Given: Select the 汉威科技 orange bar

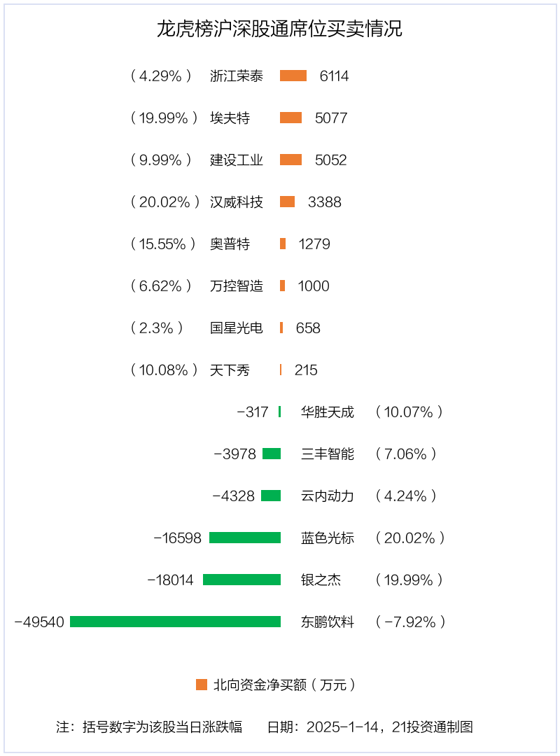Looking at the screenshot, I should 288,202.
